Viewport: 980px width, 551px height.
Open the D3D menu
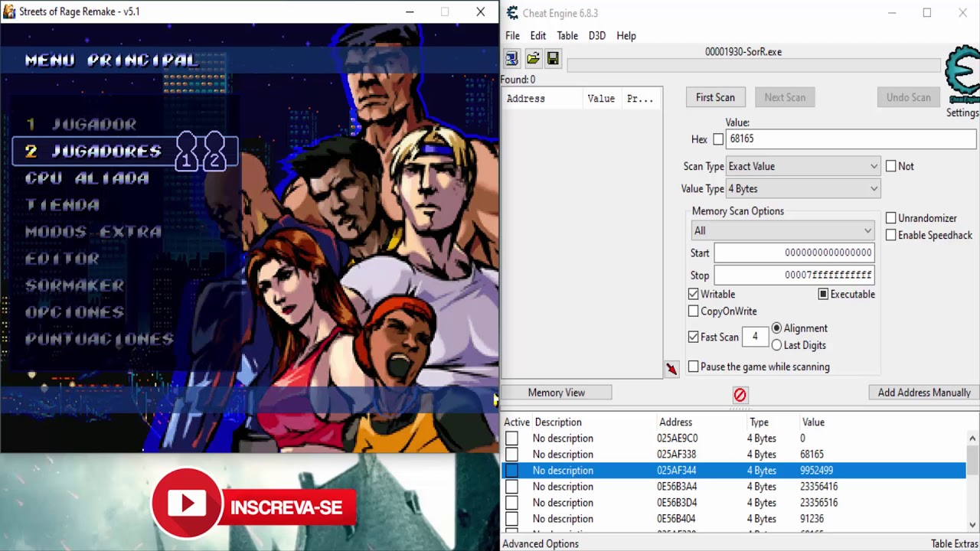coord(596,36)
